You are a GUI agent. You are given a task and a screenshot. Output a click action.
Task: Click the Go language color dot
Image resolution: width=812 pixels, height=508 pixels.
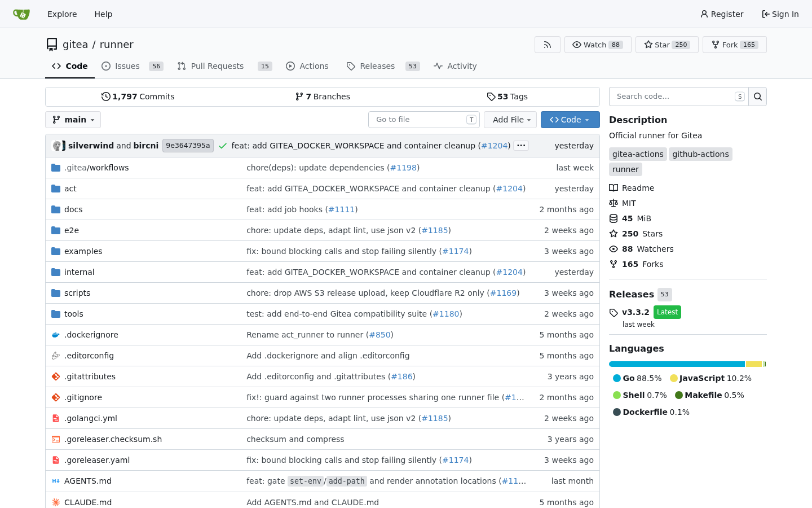coord(617,378)
